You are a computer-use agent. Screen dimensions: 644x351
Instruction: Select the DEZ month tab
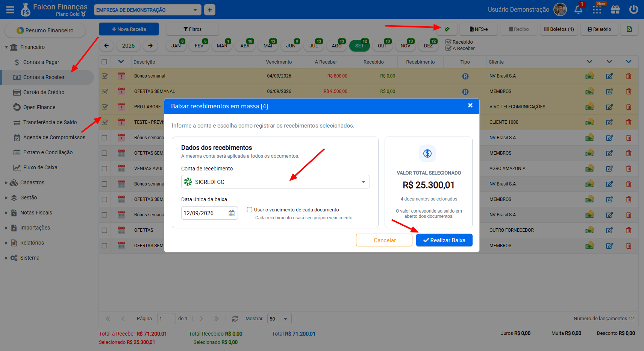tap(428, 46)
